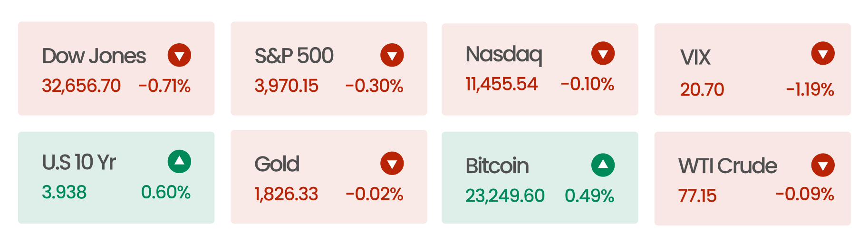Click the U.S 10 Yr green up arrow
Image resolution: width=868 pixels, height=244 pixels.
[x=179, y=162]
